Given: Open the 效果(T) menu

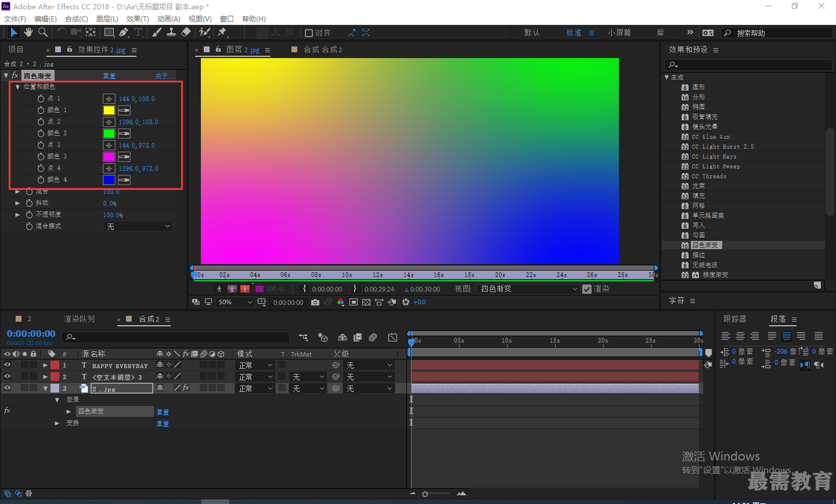Looking at the screenshot, I should [138, 19].
